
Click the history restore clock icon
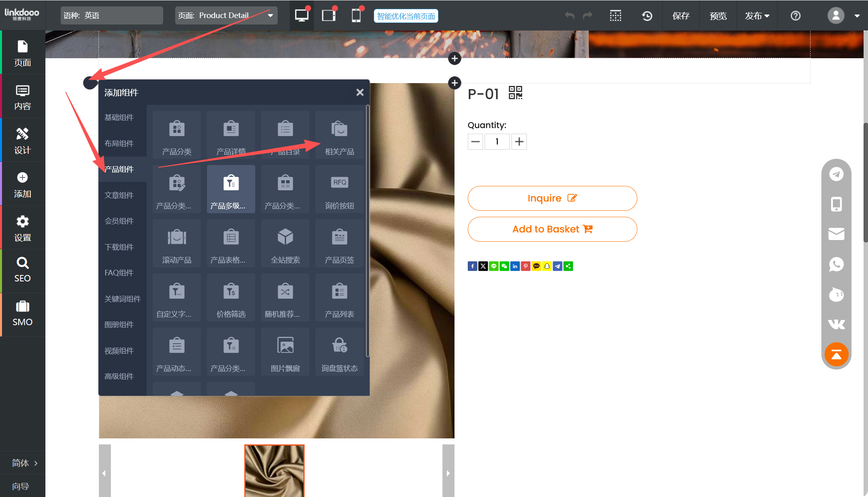coord(647,16)
